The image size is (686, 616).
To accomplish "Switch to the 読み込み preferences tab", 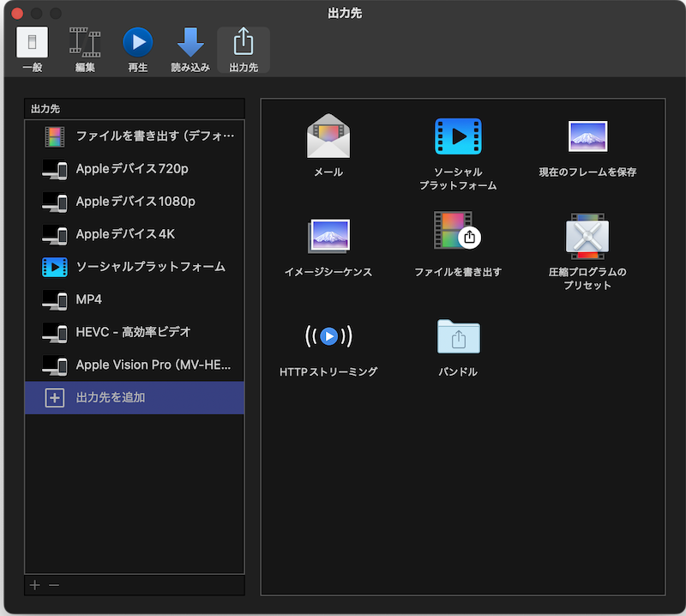I will click(190, 50).
